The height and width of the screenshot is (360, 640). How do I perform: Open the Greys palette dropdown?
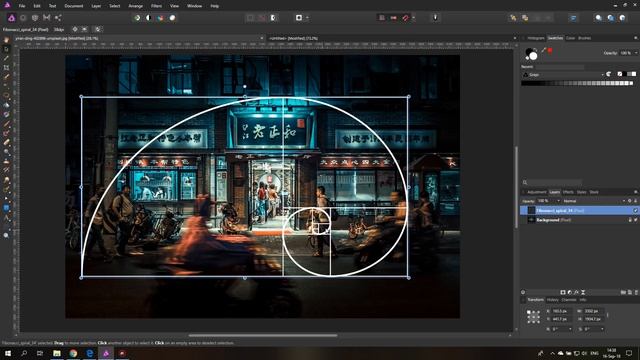point(562,75)
